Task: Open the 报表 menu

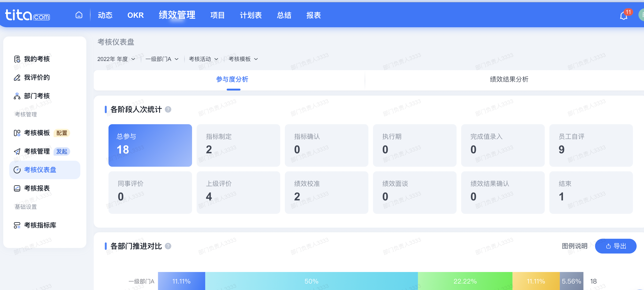Action: click(314, 15)
